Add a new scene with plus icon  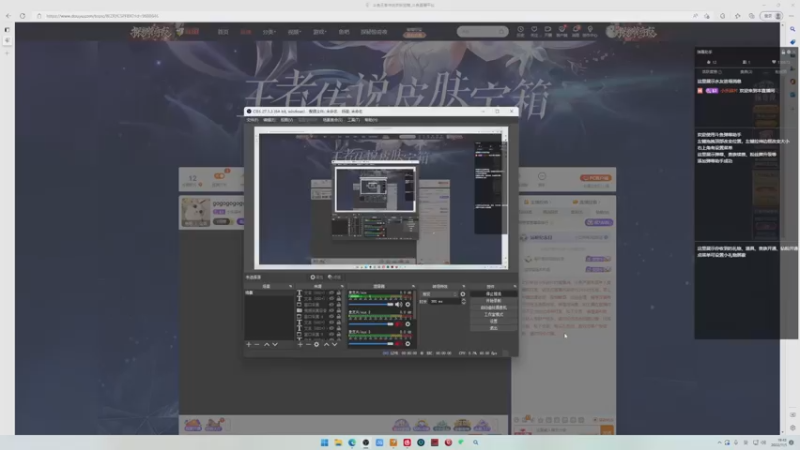(x=249, y=344)
